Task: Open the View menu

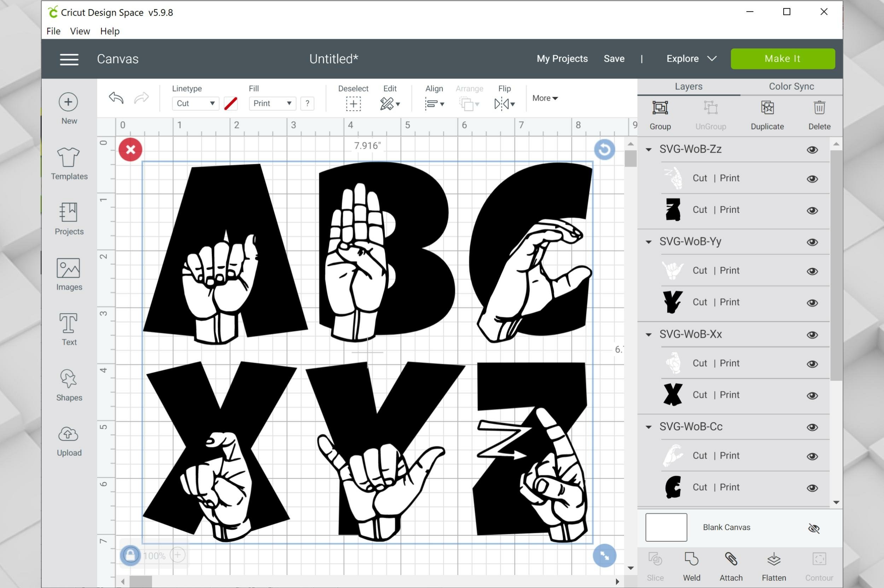Action: click(x=80, y=31)
